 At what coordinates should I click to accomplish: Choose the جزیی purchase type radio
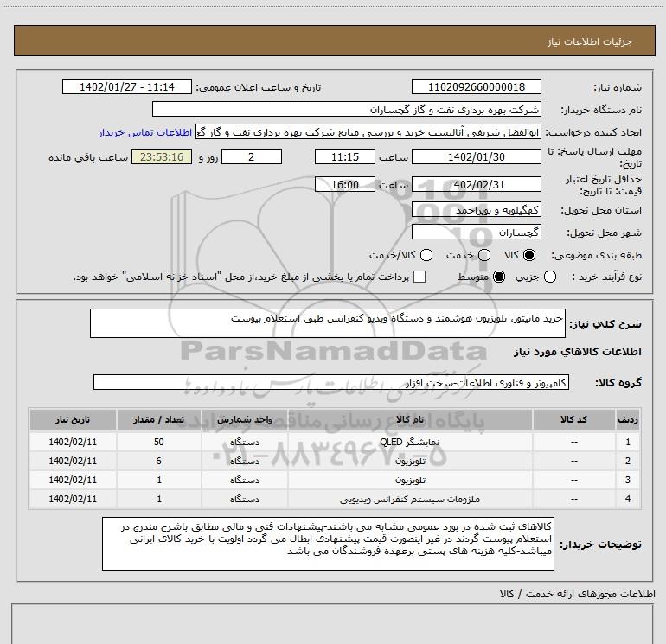pyautogui.click(x=550, y=277)
